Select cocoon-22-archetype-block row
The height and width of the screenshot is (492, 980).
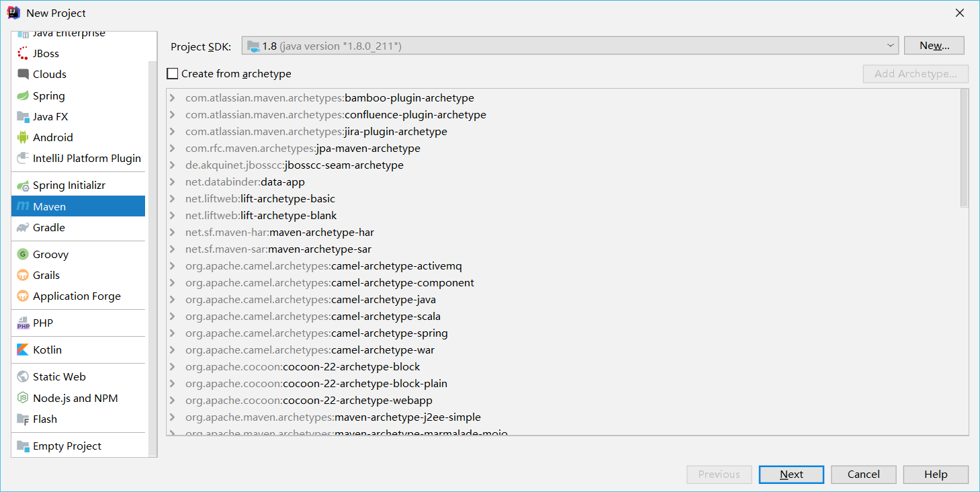[563, 367]
